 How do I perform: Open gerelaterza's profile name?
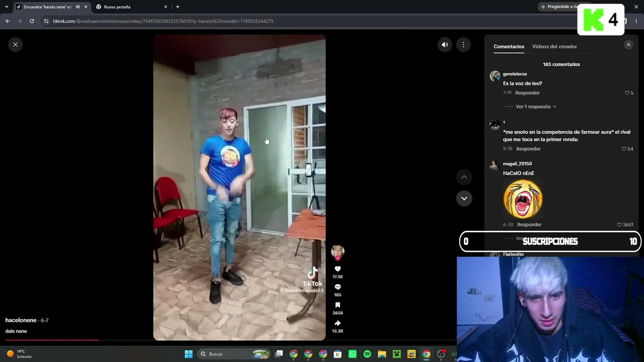[x=515, y=74]
